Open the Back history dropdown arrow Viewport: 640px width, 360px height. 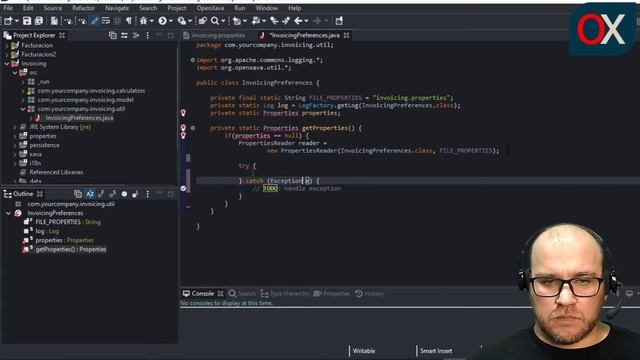click(307, 21)
